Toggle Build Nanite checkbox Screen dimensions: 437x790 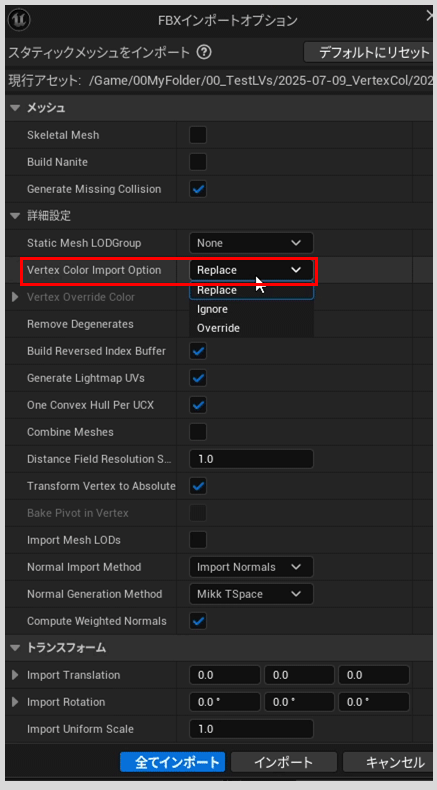click(198, 162)
